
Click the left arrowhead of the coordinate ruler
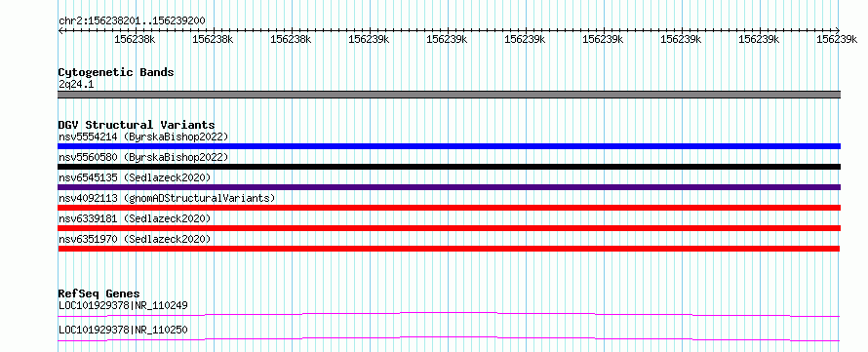pos(60,30)
